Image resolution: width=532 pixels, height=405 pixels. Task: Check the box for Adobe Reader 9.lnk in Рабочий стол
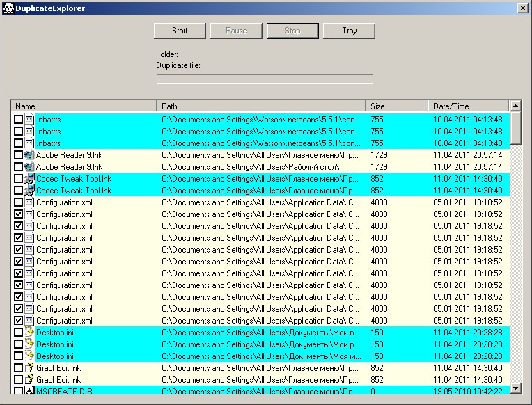point(18,167)
